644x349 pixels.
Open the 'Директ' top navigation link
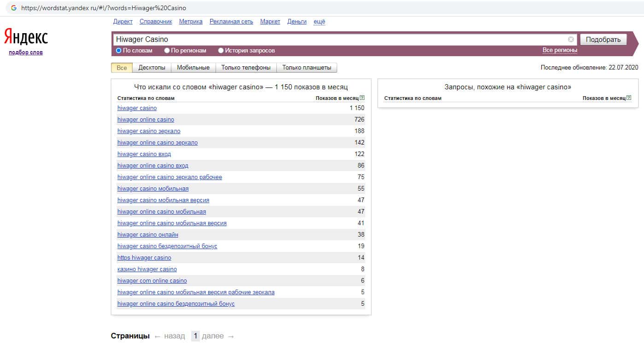(123, 22)
